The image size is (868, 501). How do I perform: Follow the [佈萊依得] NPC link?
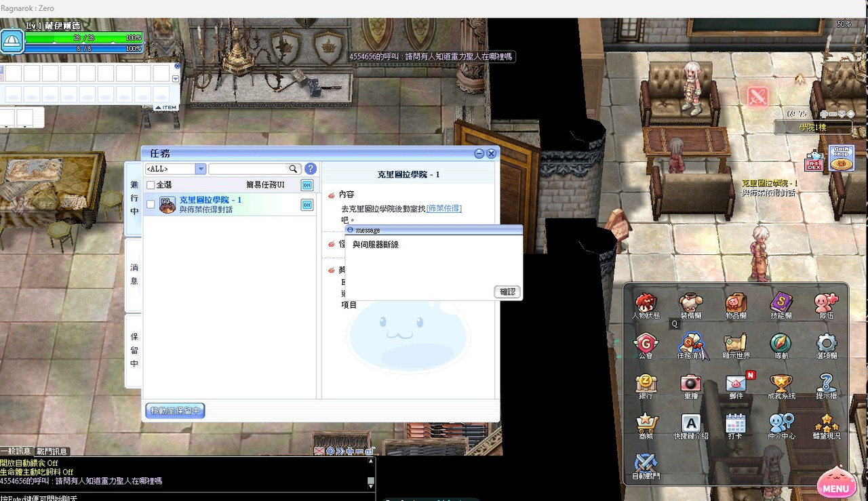[x=444, y=208]
